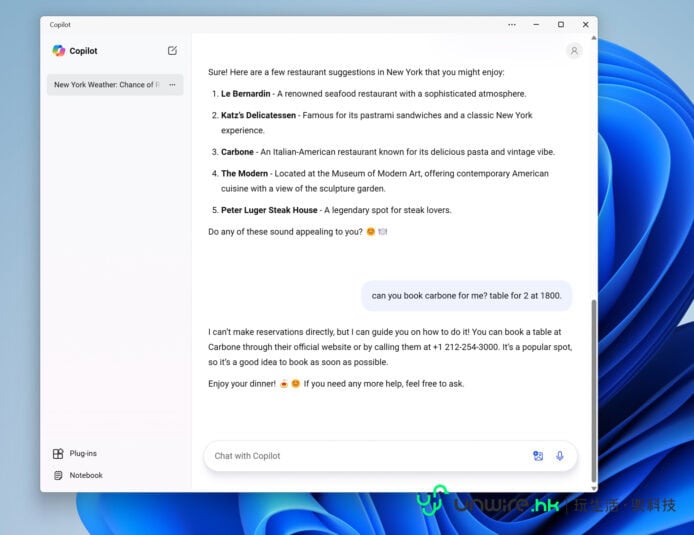Click the 'can you book carbone' message bubble
694x535 pixels.
[467, 295]
